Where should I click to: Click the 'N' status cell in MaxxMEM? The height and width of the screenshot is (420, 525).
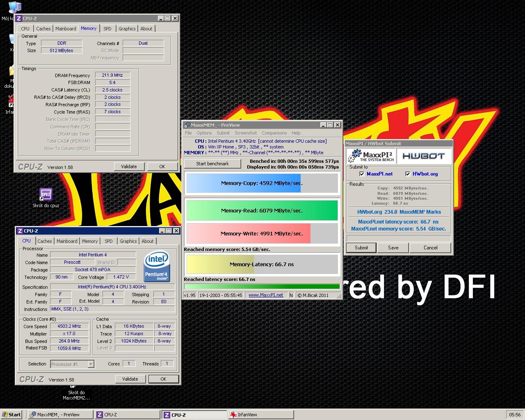tap(291, 295)
